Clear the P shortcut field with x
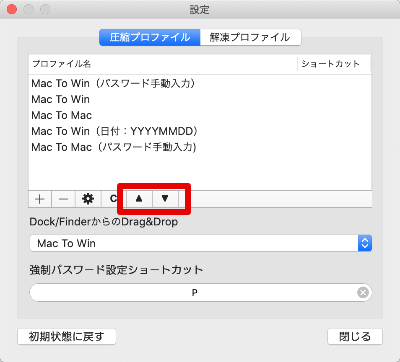The image size is (400, 362). click(363, 293)
